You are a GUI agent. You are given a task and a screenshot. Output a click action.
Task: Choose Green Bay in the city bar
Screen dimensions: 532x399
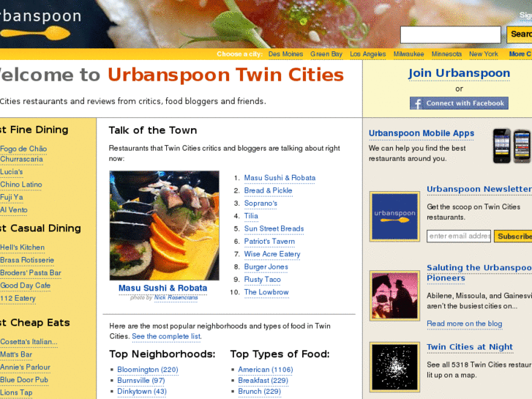coord(326,54)
